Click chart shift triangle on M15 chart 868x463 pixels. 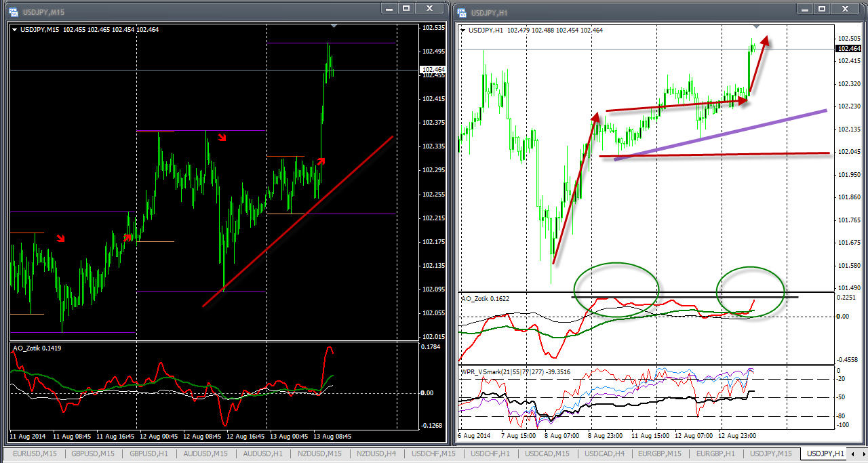(x=333, y=26)
